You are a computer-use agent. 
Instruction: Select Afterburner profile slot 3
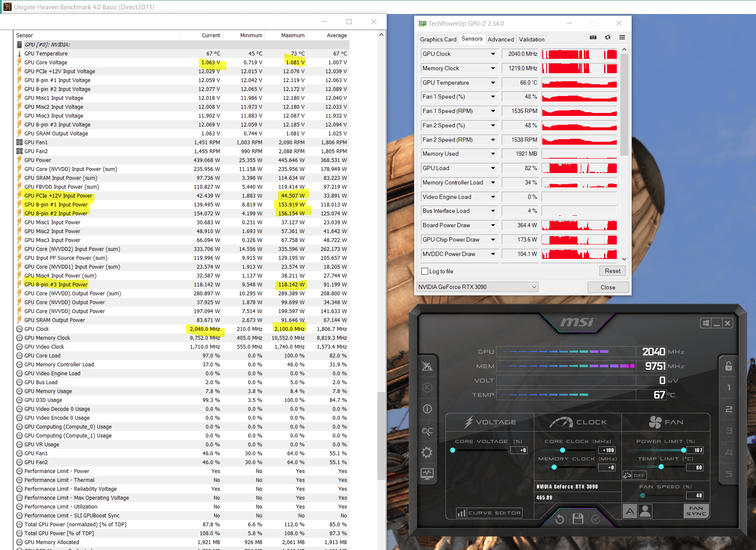pyautogui.click(x=729, y=431)
